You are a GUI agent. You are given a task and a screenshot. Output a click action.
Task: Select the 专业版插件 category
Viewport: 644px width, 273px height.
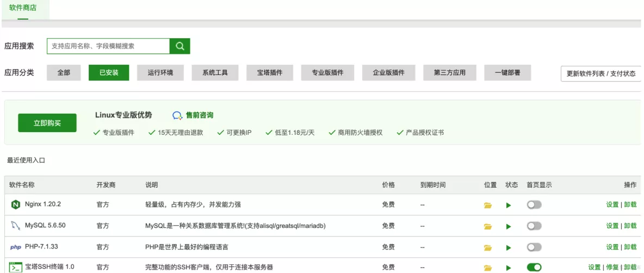pos(327,73)
